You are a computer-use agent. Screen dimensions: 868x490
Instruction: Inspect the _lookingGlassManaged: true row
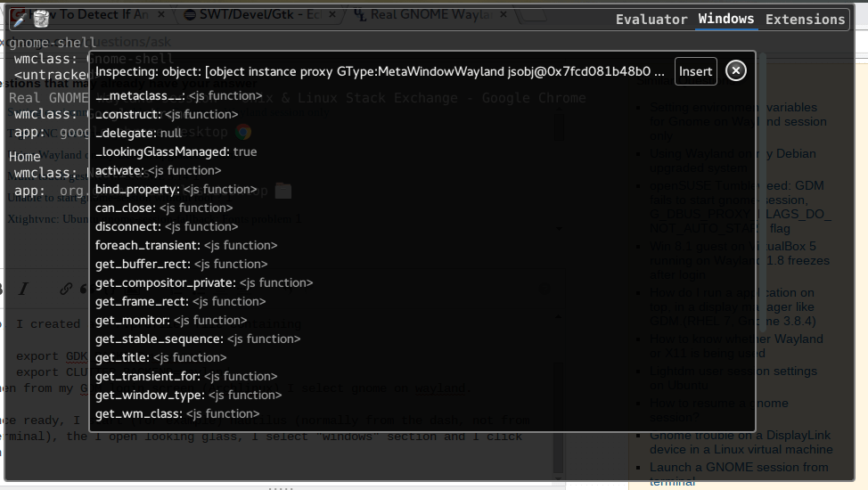click(176, 151)
